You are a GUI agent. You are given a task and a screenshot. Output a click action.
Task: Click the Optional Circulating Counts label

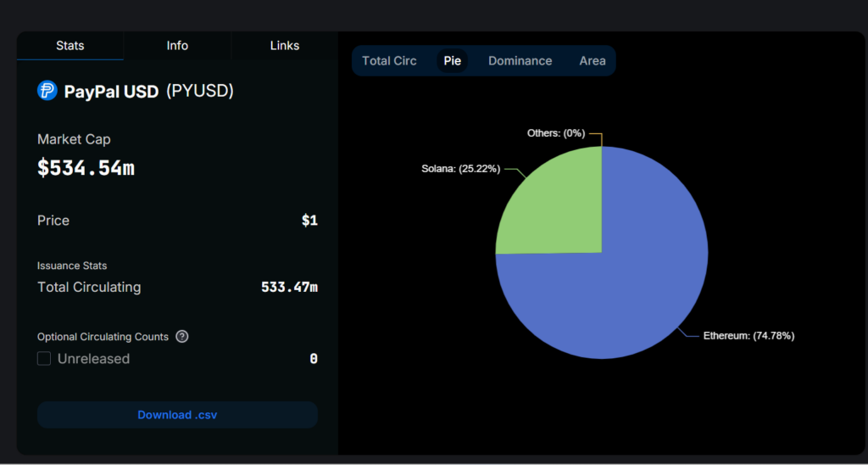pyautogui.click(x=103, y=337)
